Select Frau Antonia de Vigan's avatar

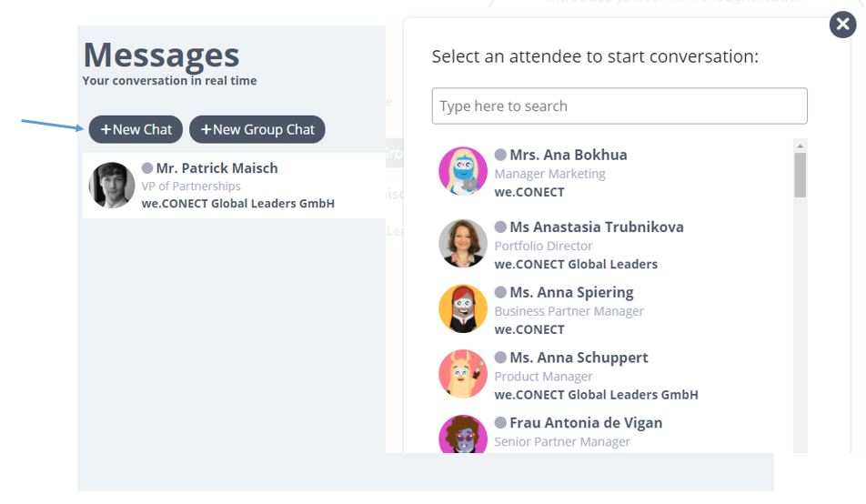coord(463,434)
